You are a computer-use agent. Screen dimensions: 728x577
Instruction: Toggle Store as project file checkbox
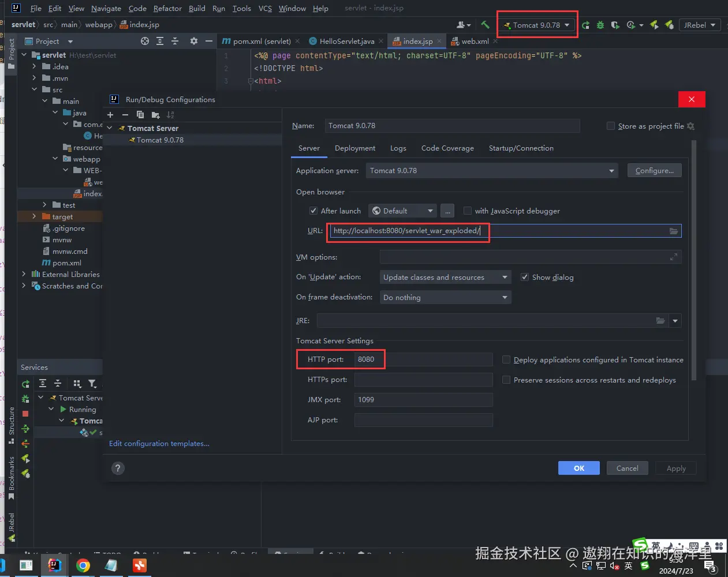[611, 126]
